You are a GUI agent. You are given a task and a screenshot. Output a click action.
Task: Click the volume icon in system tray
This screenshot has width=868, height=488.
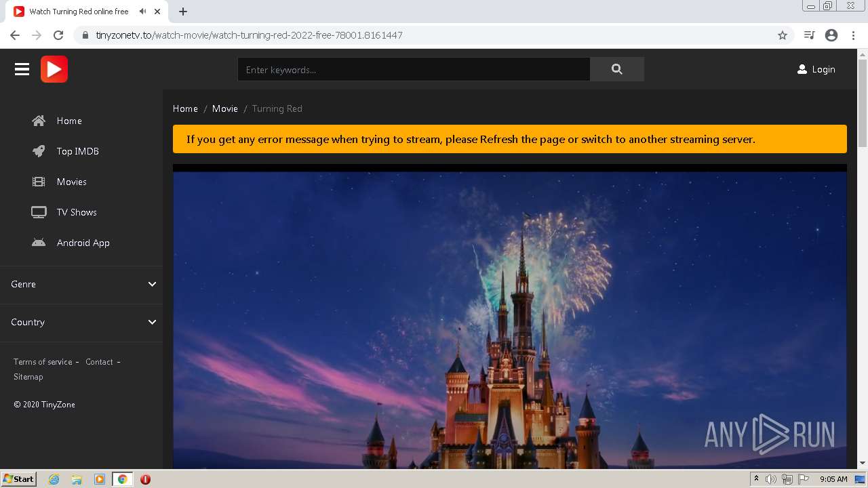point(771,479)
